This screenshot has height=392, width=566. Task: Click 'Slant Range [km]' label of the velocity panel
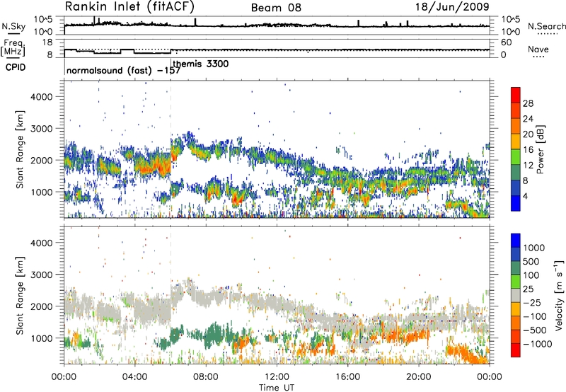coord(20,296)
